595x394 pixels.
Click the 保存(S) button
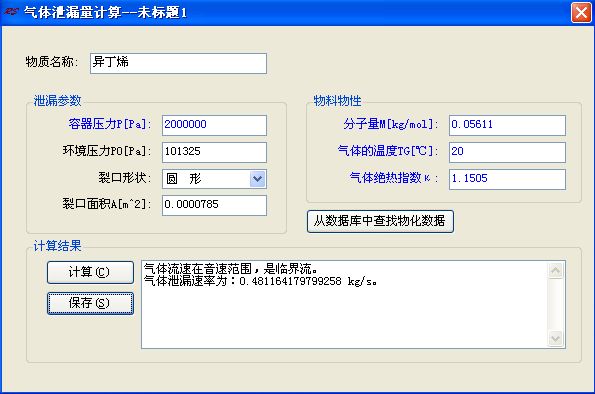[x=90, y=303]
